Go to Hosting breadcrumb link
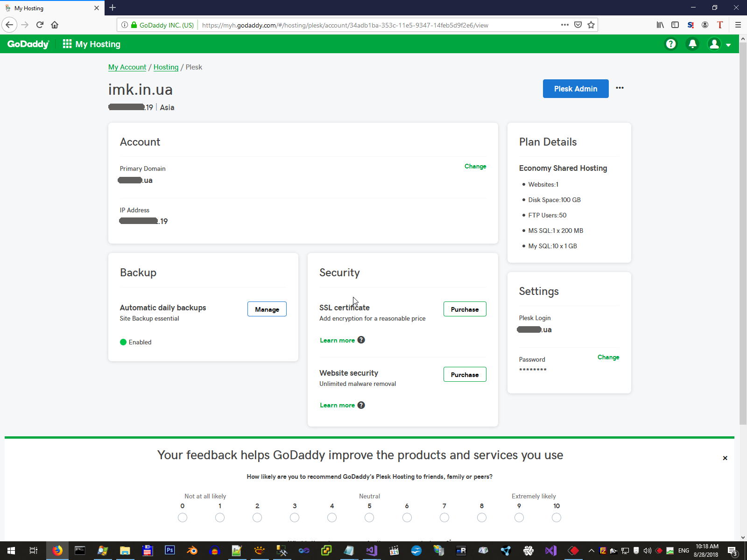The image size is (747, 560). pyautogui.click(x=166, y=67)
